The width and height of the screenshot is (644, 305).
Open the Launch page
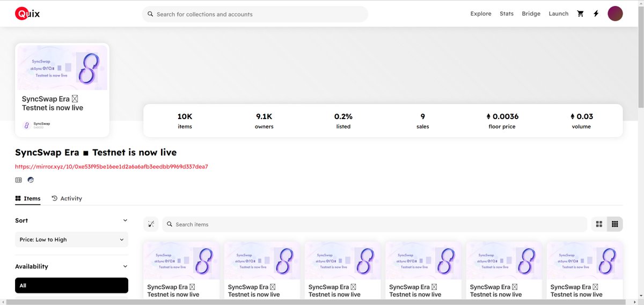coord(559,14)
